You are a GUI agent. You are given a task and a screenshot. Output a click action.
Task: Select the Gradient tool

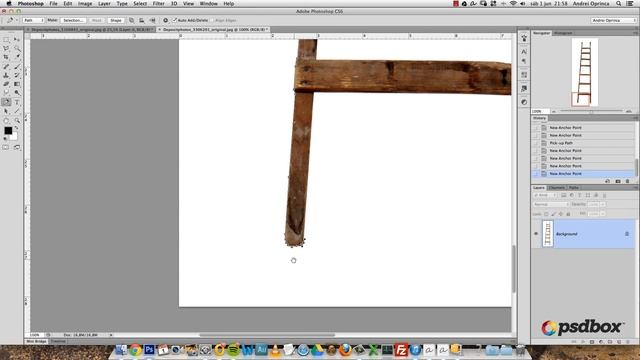click(x=17, y=84)
